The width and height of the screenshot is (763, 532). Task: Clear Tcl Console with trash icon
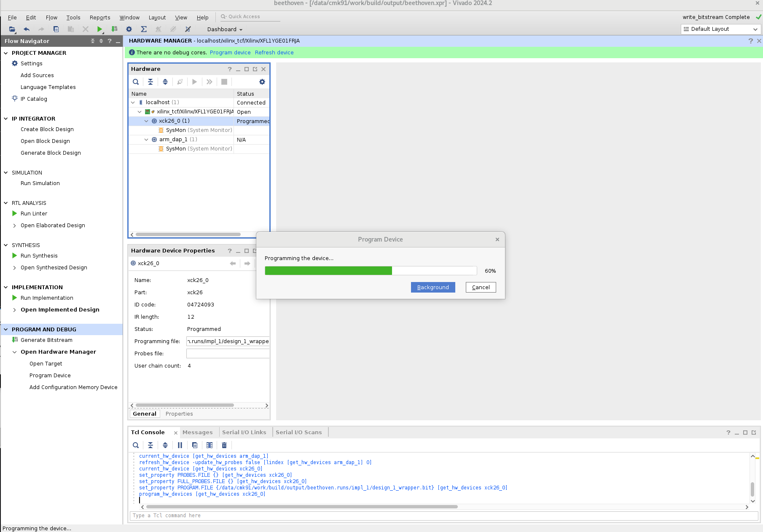pos(224,445)
